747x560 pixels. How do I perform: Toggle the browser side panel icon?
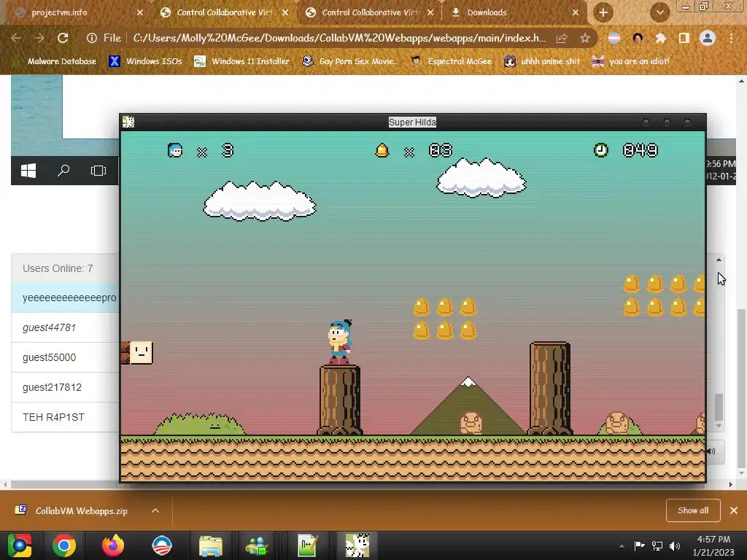click(684, 38)
